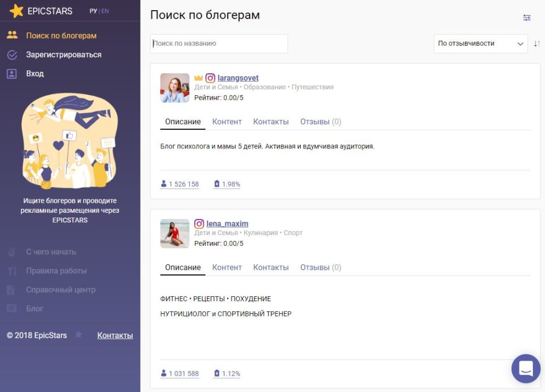
Task: Click the 1 031 588 subscriber count
Action: tap(184, 373)
